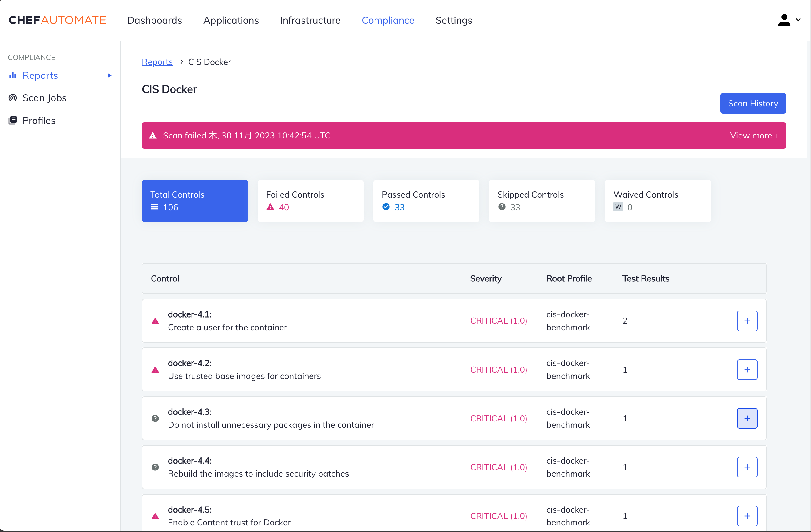Click the failed status icon for docker-4.2
The width and height of the screenshot is (811, 532).
click(x=155, y=370)
